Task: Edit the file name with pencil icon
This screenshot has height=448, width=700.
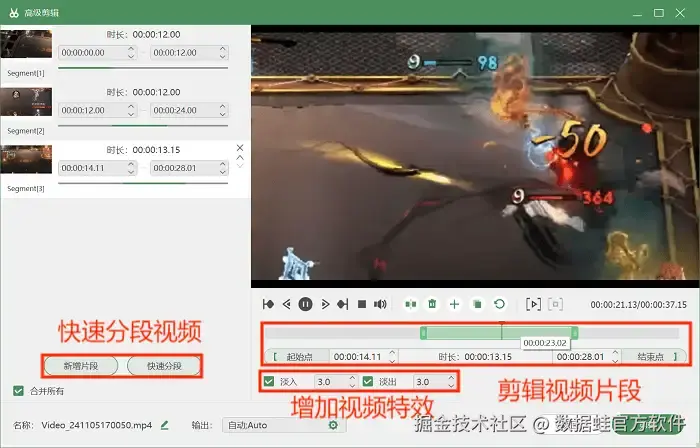Action: click(164, 425)
